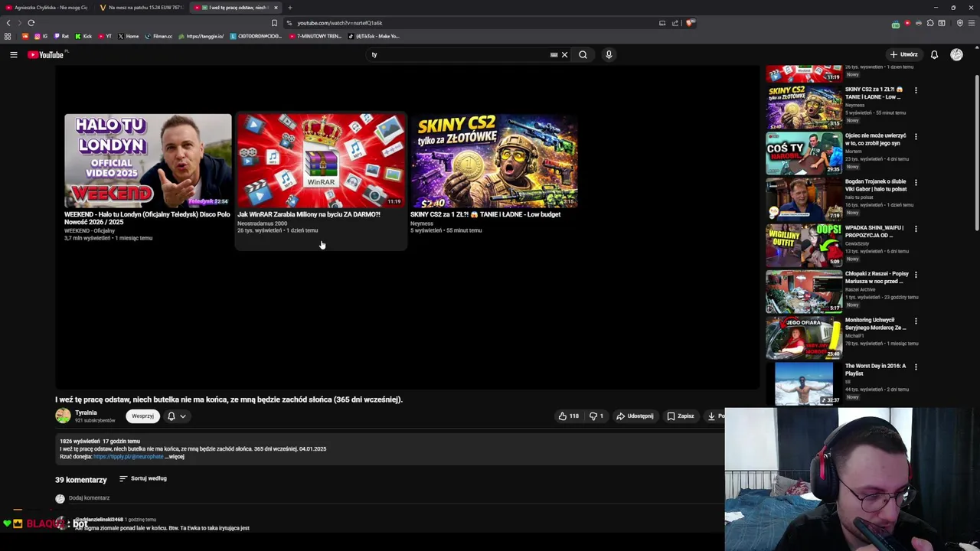The width and height of the screenshot is (980, 551).
Task: Open more options for SKINY CS2 sidebar video
Action: [916, 90]
